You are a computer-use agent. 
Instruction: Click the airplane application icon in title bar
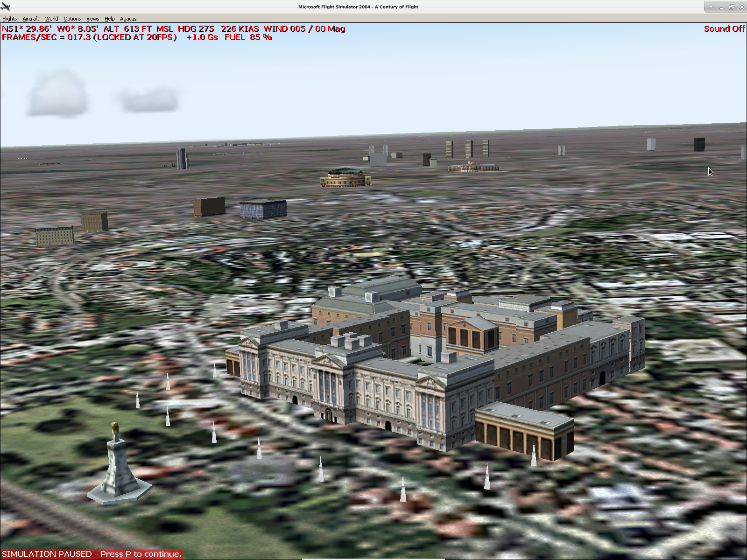(x=6, y=7)
